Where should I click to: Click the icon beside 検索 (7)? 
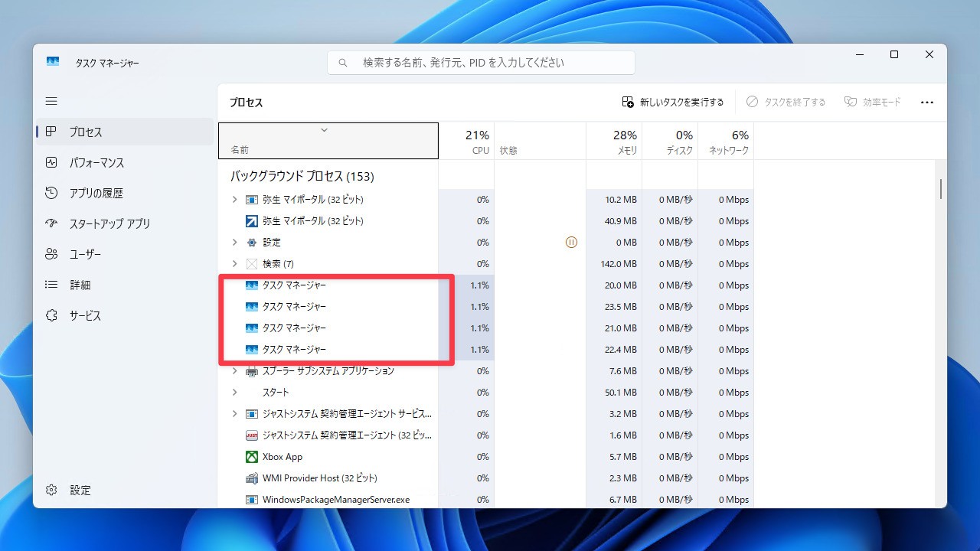[x=252, y=264]
